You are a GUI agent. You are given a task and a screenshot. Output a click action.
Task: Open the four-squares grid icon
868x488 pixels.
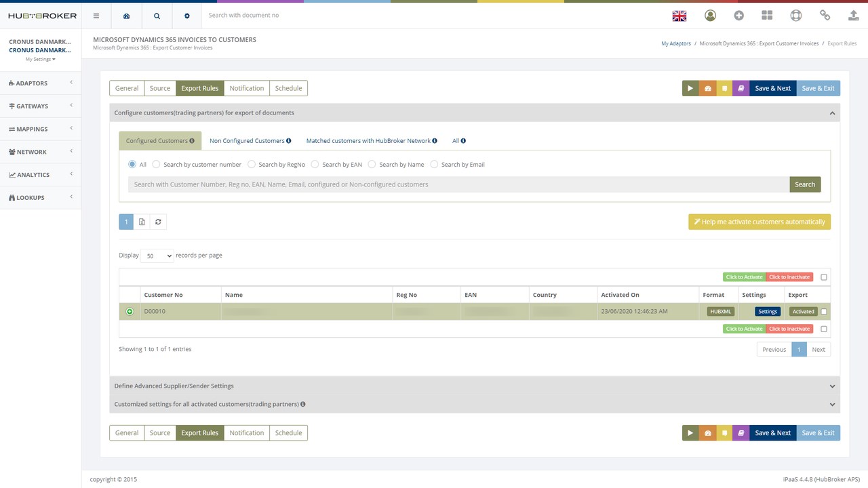click(767, 15)
